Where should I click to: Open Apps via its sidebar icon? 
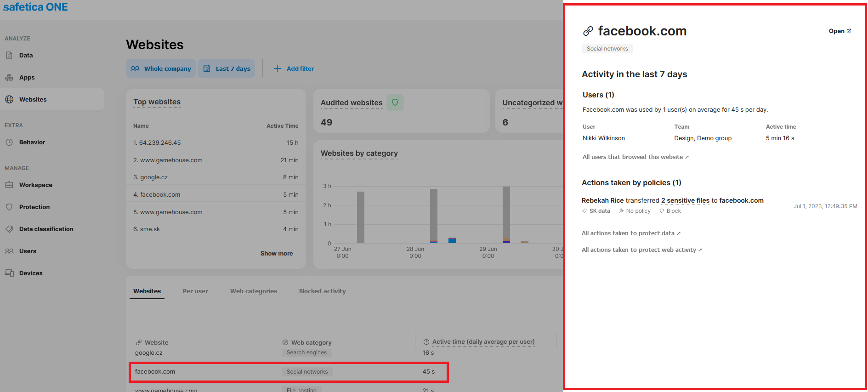[x=9, y=78]
